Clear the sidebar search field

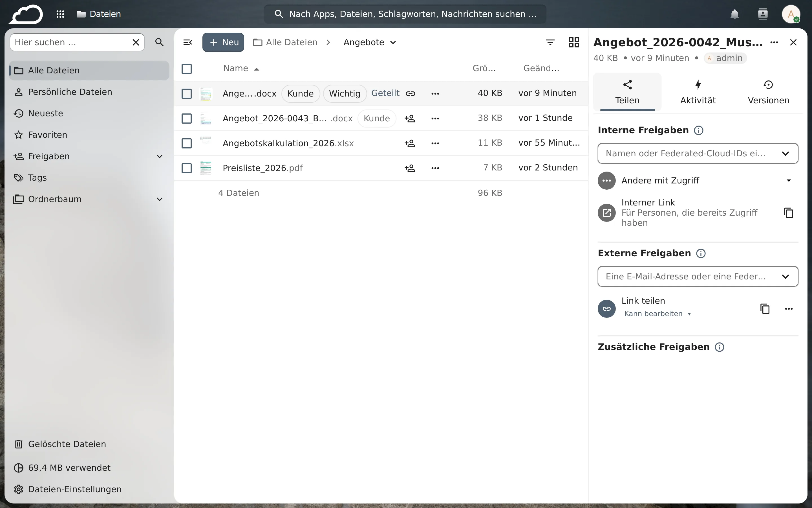[136, 42]
